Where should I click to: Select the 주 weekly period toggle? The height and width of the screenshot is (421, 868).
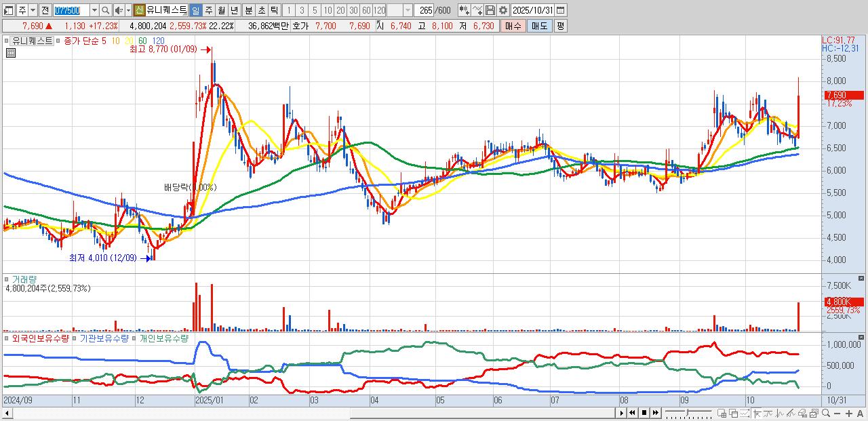(208, 10)
